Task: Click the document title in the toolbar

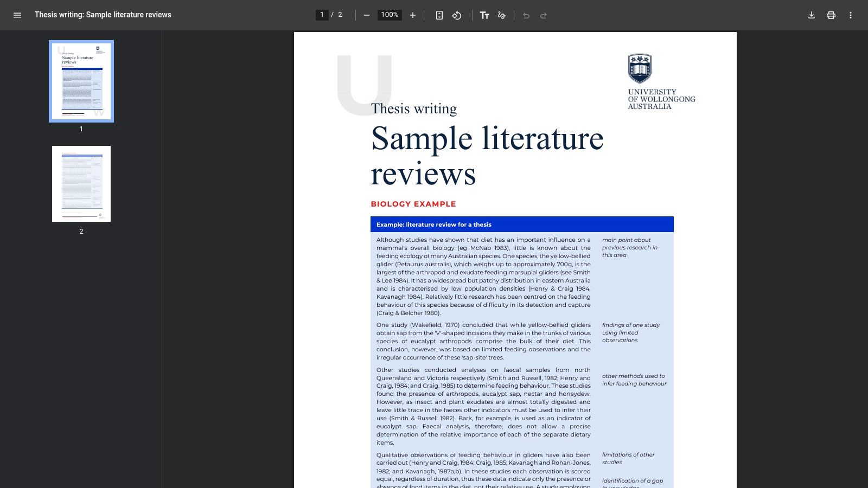Action: click(103, 15)
